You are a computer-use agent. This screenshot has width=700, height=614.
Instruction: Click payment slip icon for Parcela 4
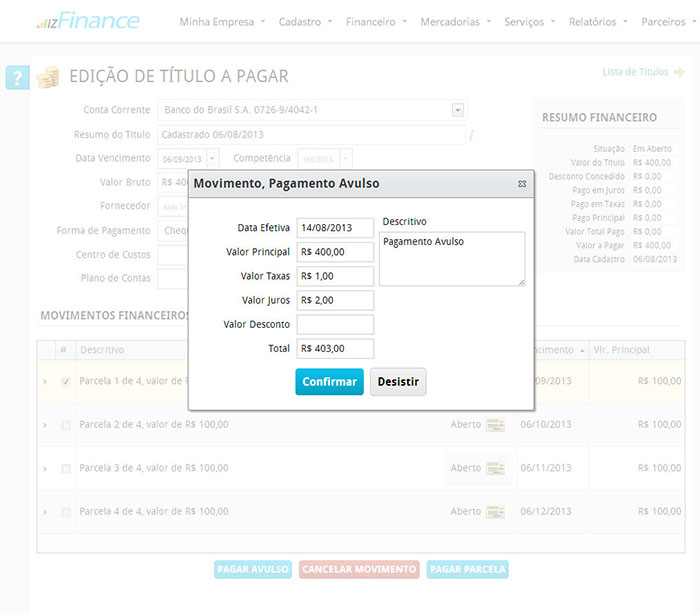(x=494, y=511)
